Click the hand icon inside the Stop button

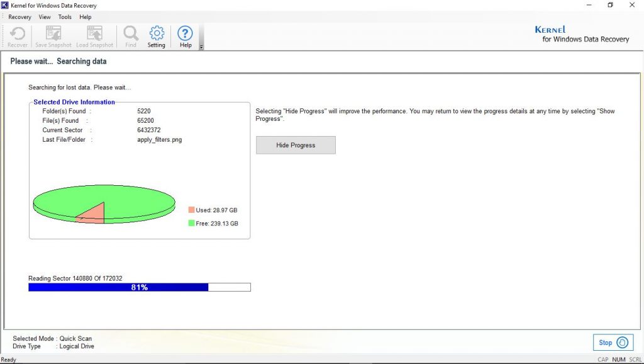click(623, 342)
